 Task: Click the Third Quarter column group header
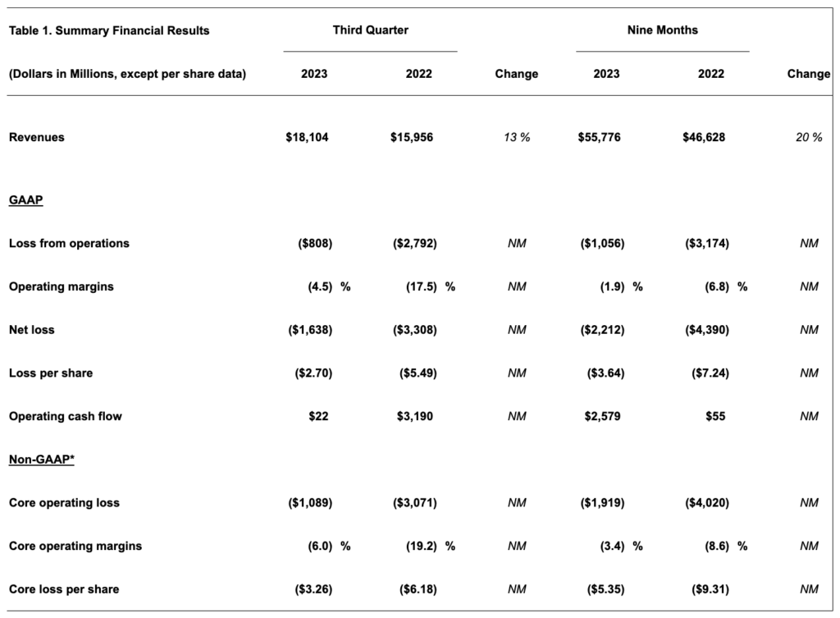point(370,30)
